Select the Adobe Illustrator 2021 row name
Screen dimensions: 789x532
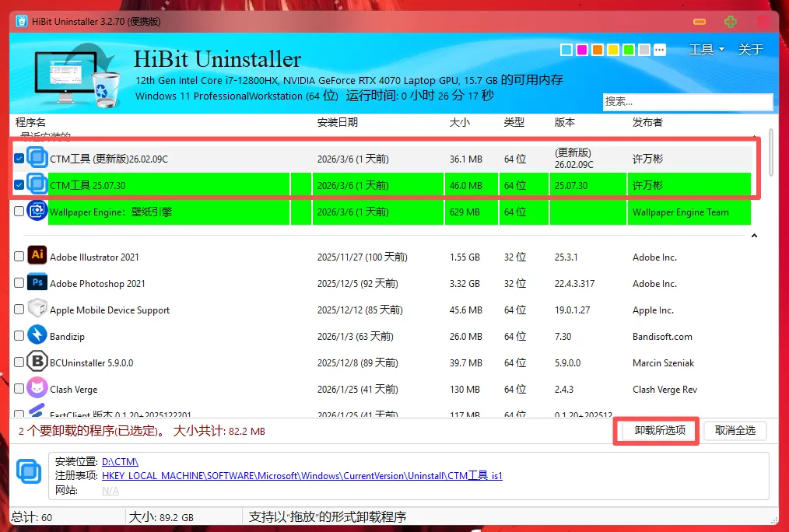(94, 257)
